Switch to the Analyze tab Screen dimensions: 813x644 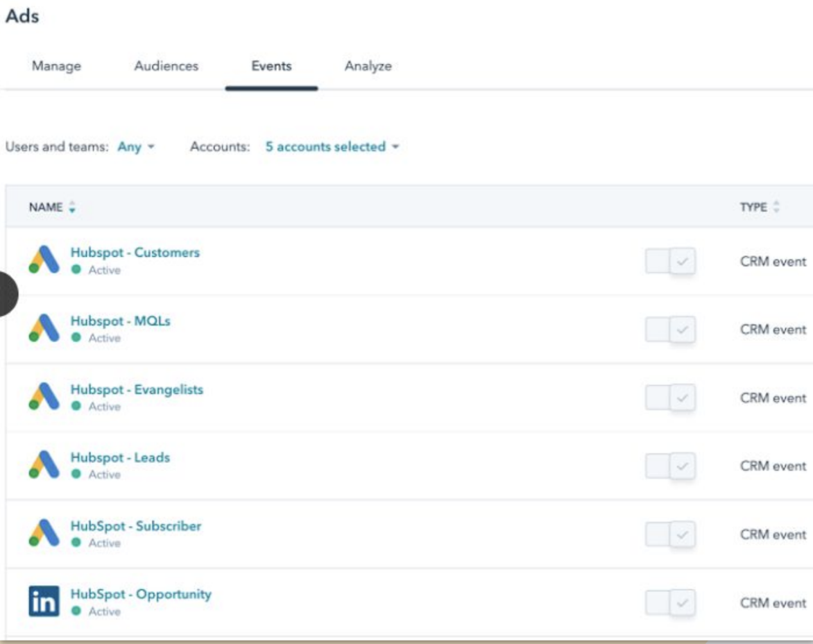click(368, 67)
